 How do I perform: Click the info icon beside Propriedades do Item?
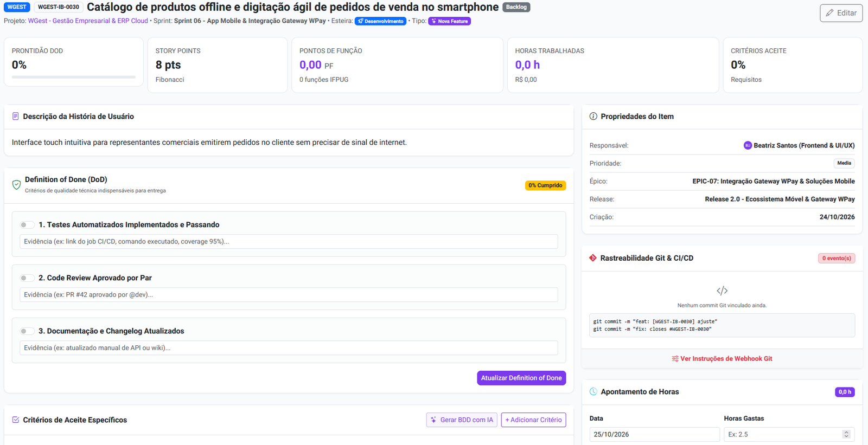(593, 117)
